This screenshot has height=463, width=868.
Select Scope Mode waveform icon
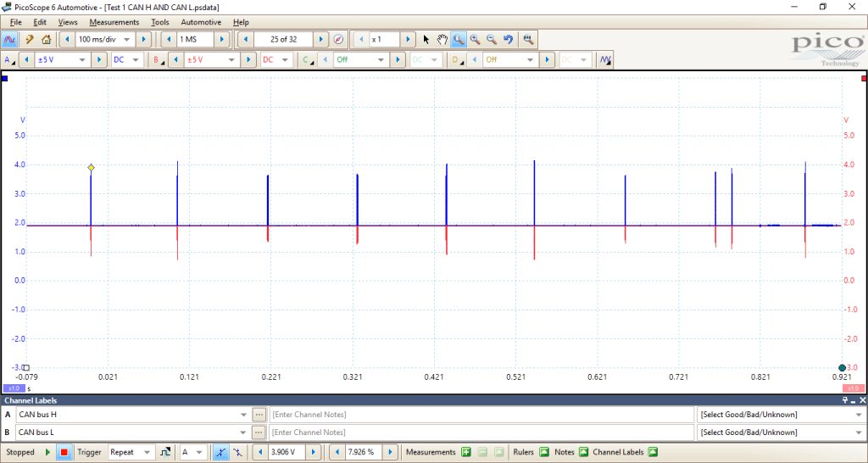click(x=9, y=40)
